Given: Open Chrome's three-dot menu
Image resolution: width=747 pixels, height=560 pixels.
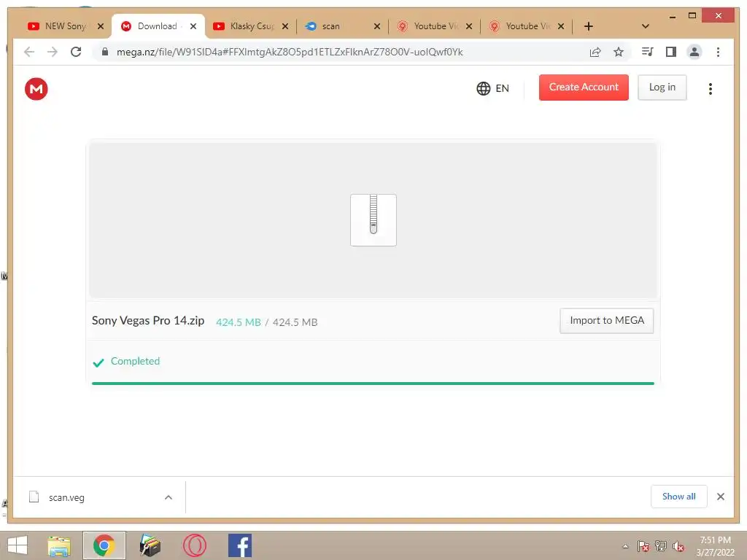Looking at the screenshot, I should click(x=718, y=52).
